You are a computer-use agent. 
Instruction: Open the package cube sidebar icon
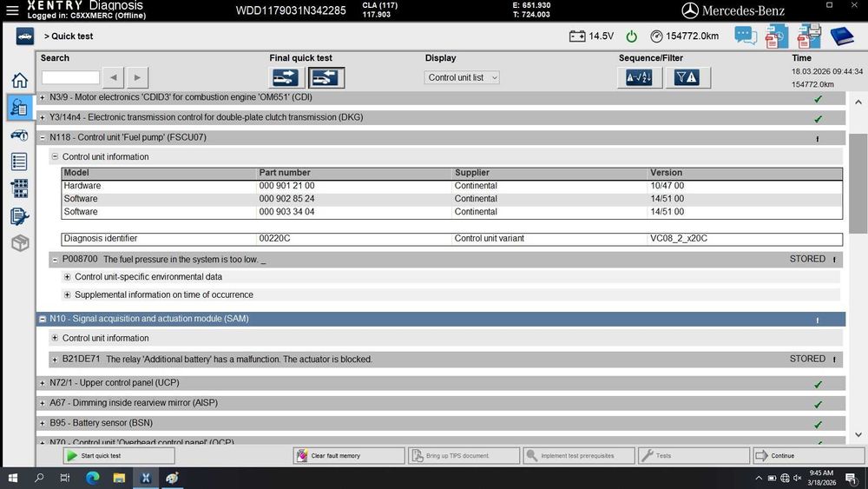pos(20,242)
